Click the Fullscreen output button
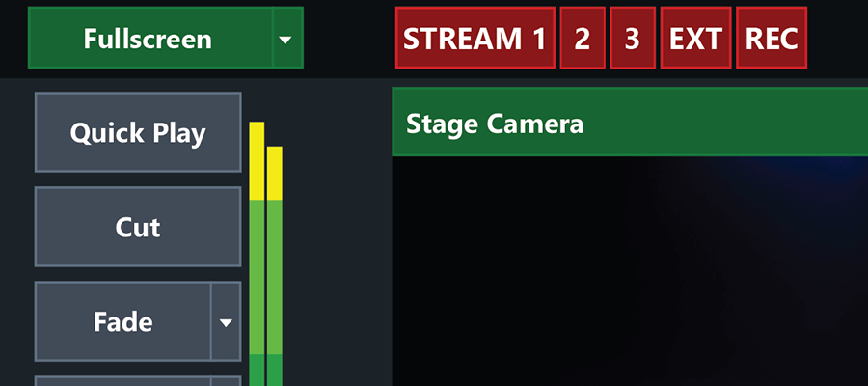868x386 pixels. [x=149, y=39]
